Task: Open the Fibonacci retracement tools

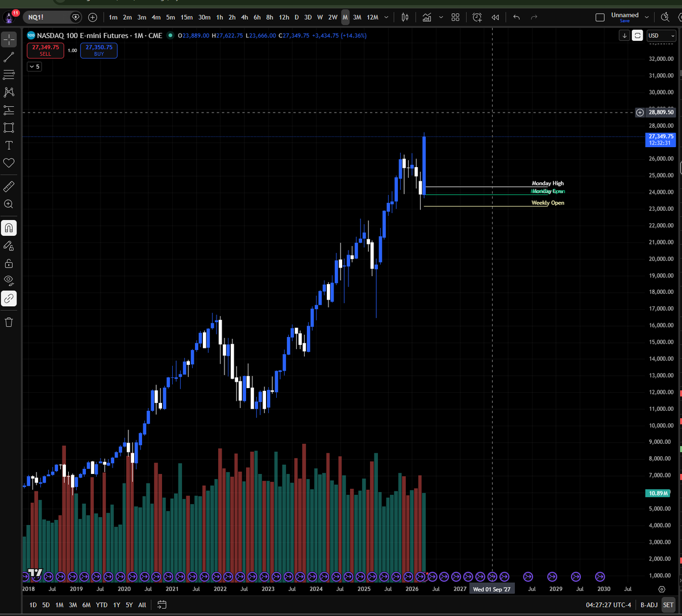Action: (x=9, y=74)
